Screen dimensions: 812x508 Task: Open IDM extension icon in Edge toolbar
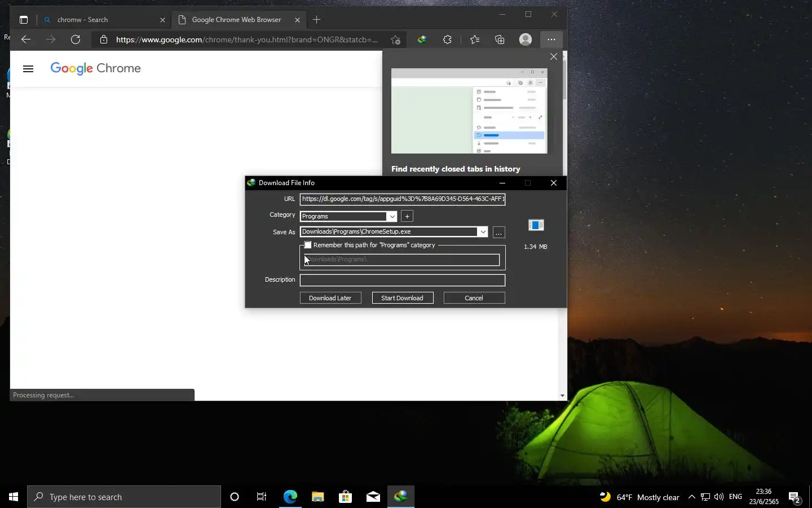coord(422,40)
